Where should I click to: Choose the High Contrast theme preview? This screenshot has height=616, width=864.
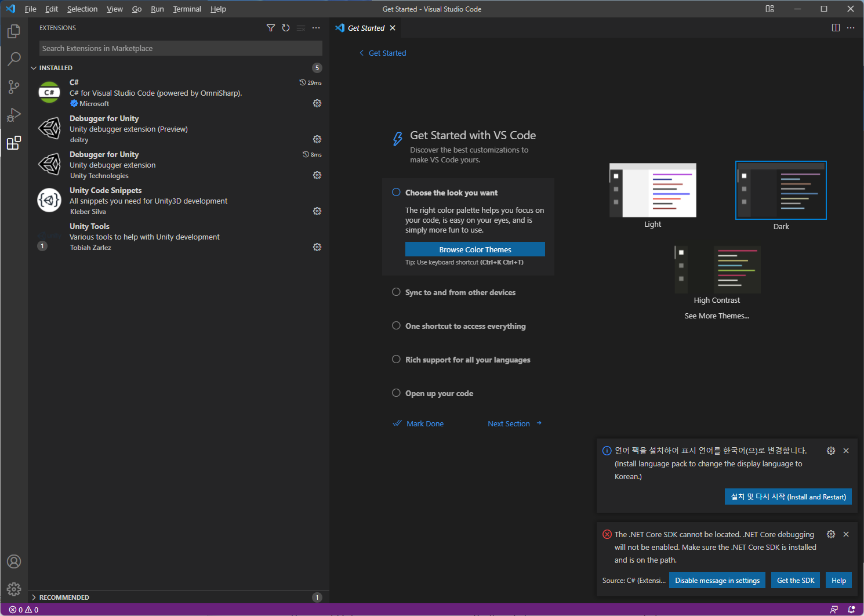[717, 270]
